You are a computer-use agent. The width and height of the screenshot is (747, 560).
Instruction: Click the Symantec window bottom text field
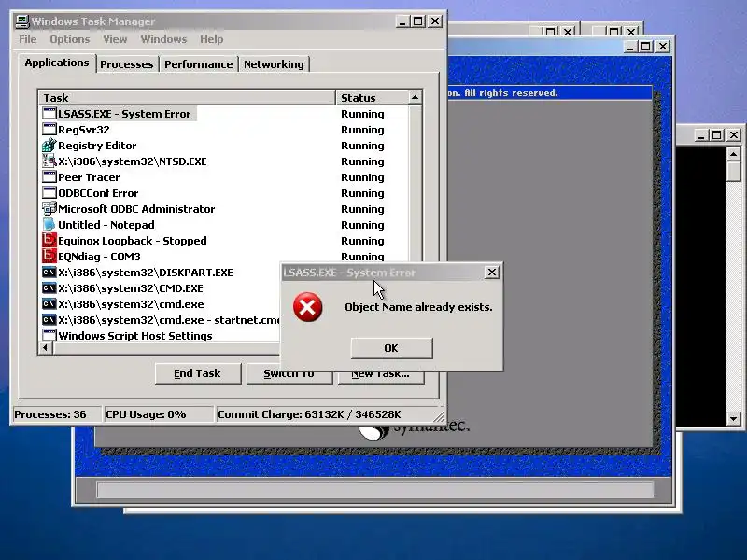(x=376, y=489)
